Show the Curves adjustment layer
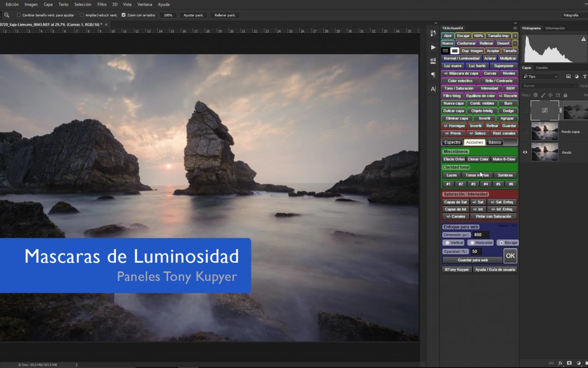 525,110
